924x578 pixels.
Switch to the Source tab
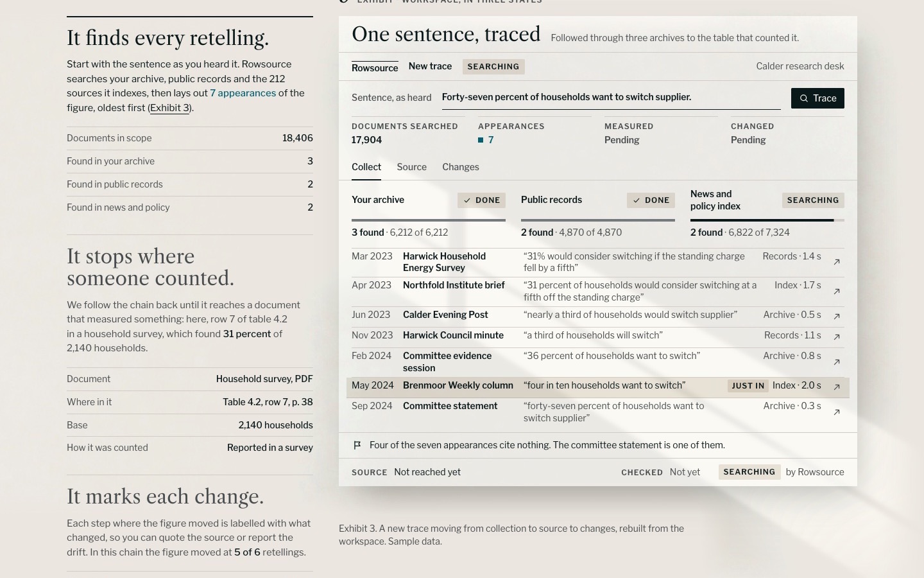point(412,167)
